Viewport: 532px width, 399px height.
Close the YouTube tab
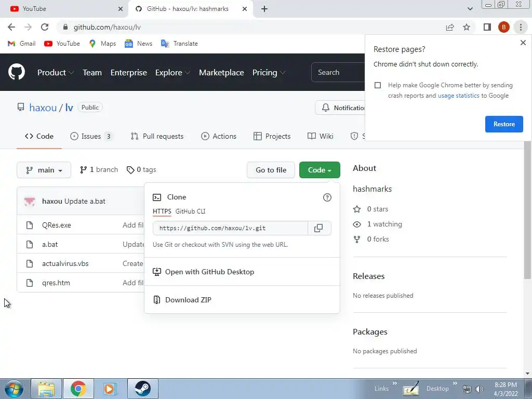[121, 9]
